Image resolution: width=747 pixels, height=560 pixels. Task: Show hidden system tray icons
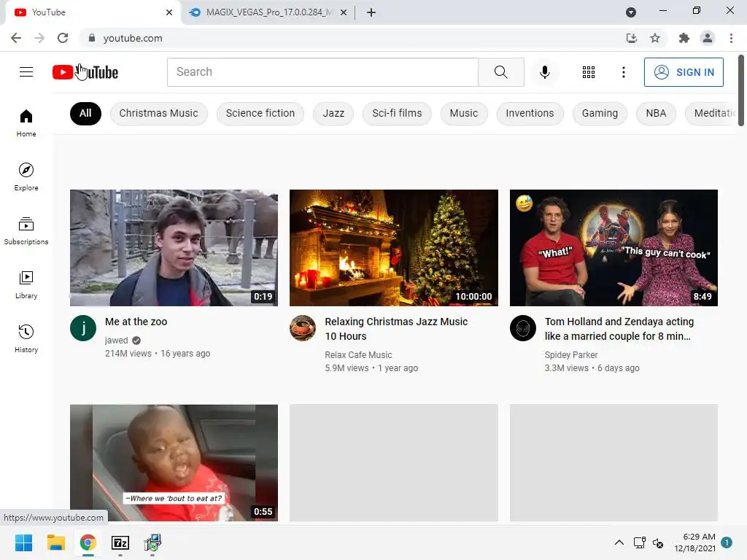[x=619, y=542]
